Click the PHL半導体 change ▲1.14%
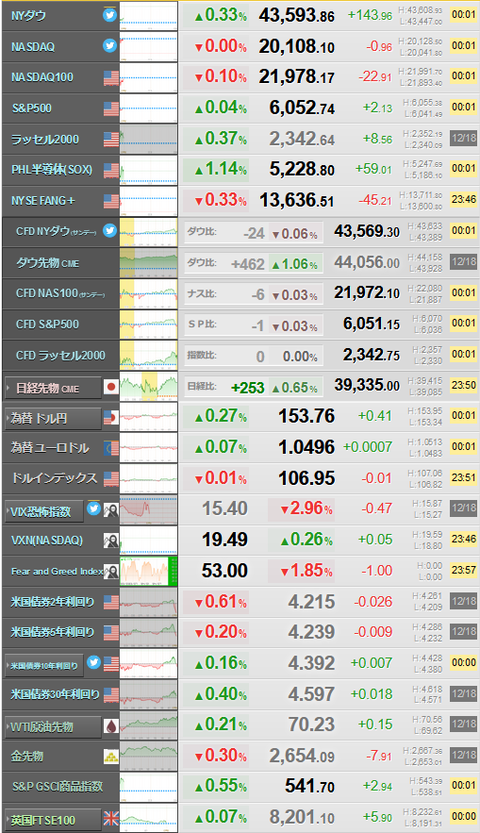 (x=220, y=169)
